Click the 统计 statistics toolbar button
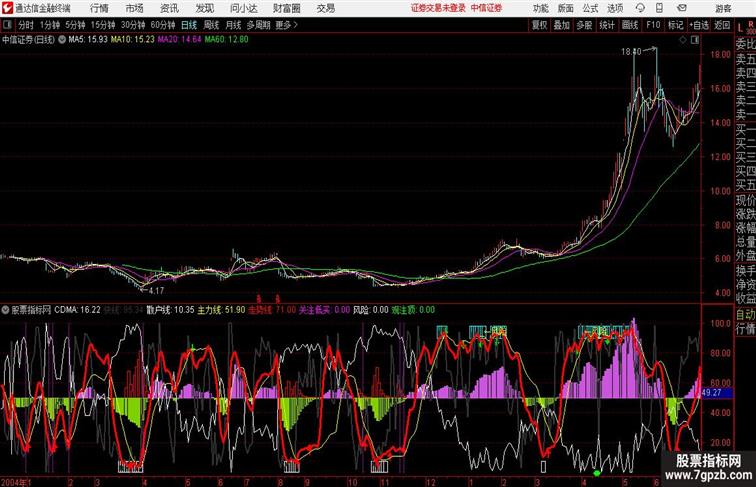 point(607,25)
